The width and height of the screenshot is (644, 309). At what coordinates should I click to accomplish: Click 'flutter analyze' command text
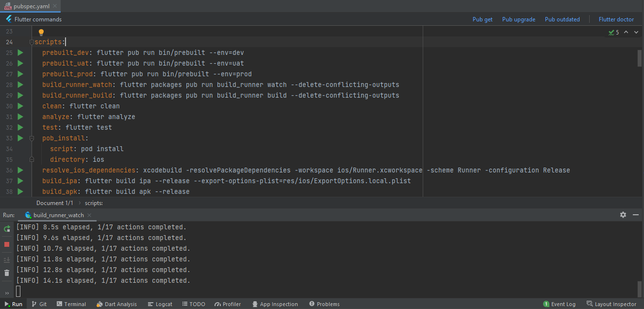[106, 117]
